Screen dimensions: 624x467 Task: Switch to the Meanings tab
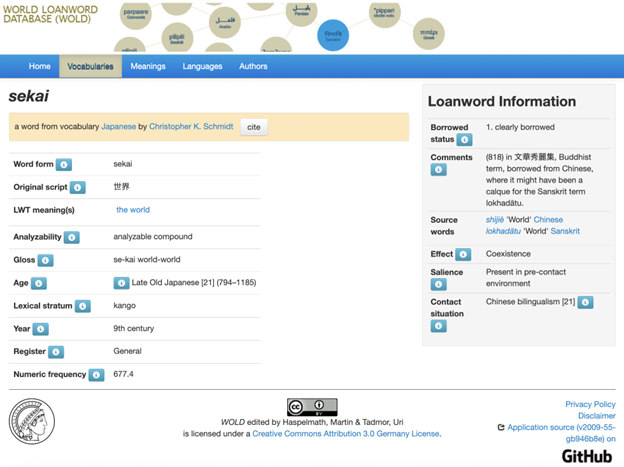148,66
